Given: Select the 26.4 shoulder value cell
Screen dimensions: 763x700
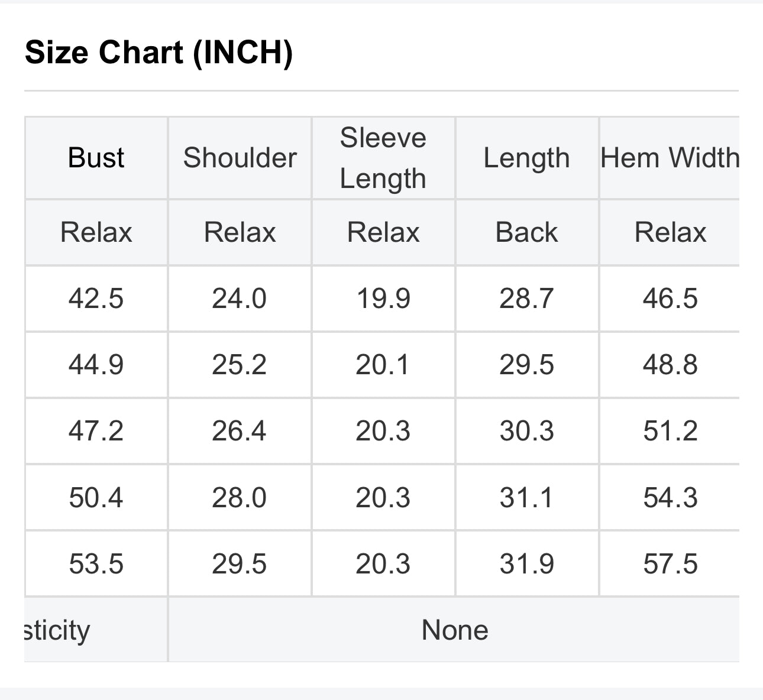Looking at the screenshot, I should pyautogui.click(x=240, y=431).
